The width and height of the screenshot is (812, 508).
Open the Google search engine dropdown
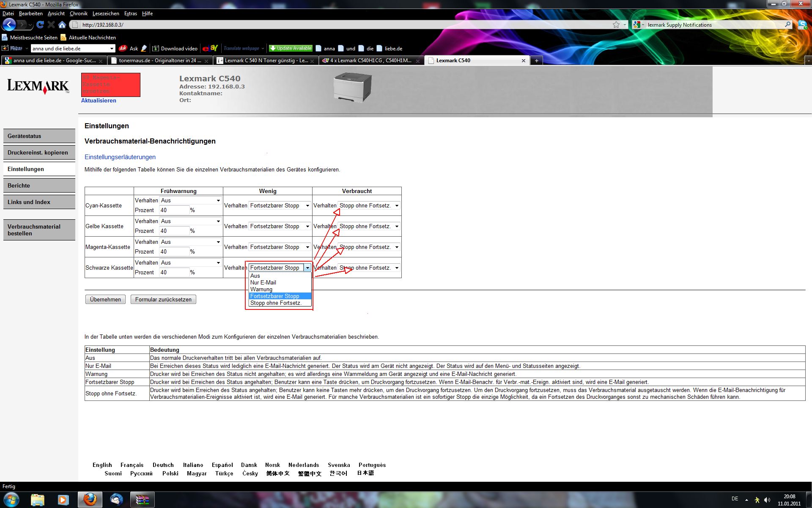pos(639,25)
